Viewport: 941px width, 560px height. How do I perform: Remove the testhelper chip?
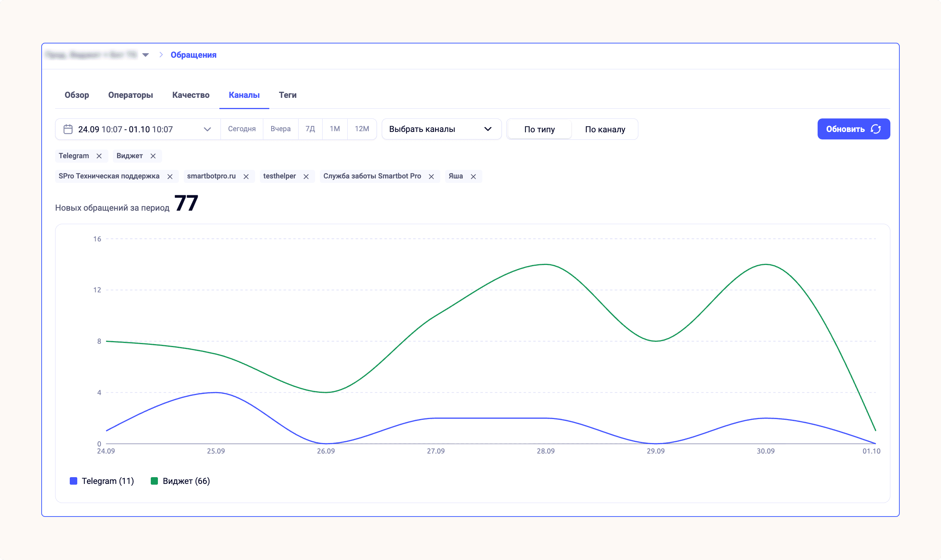[306, 176]
